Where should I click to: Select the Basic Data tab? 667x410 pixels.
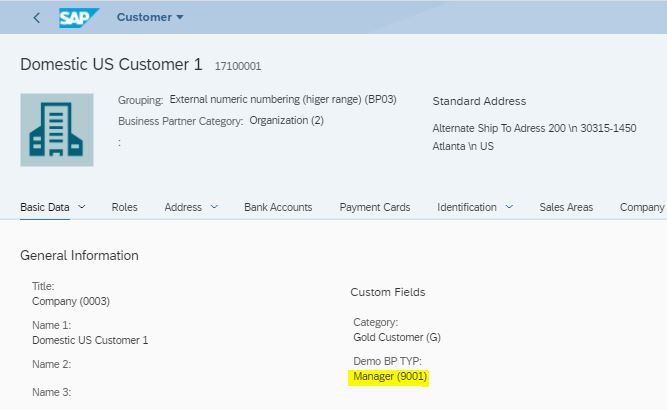45,207
